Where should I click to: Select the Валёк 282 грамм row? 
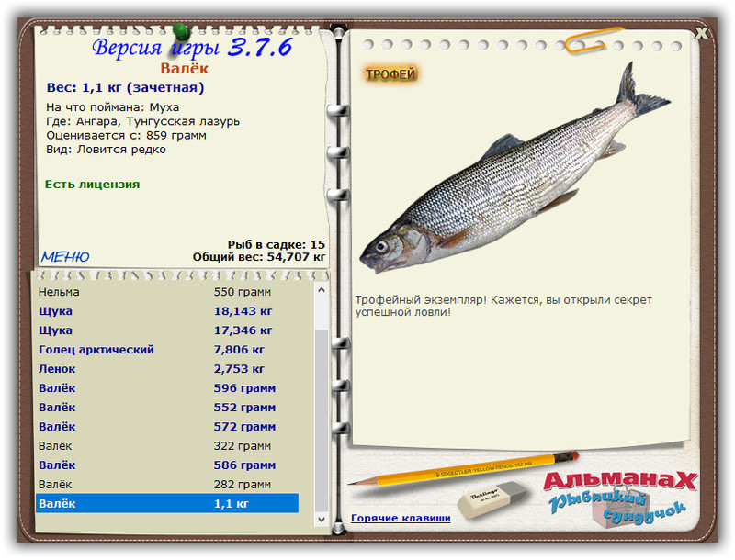coord(167,484)
